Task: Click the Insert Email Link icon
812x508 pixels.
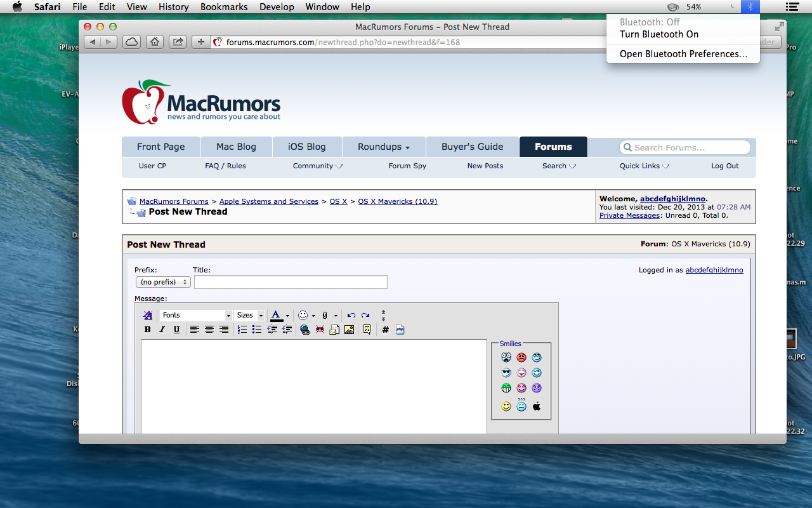Action: click(x=334, y=330)
